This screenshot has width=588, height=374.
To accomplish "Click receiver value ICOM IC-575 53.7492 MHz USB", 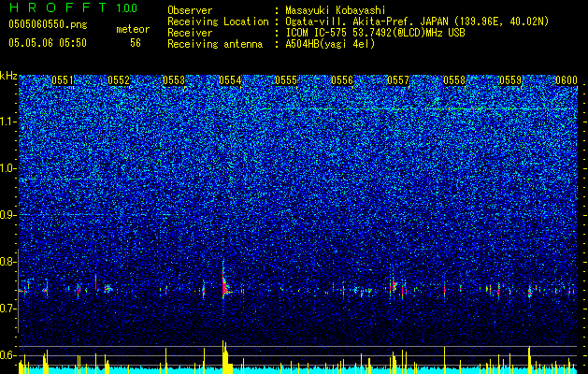I will tap(375, 33).
